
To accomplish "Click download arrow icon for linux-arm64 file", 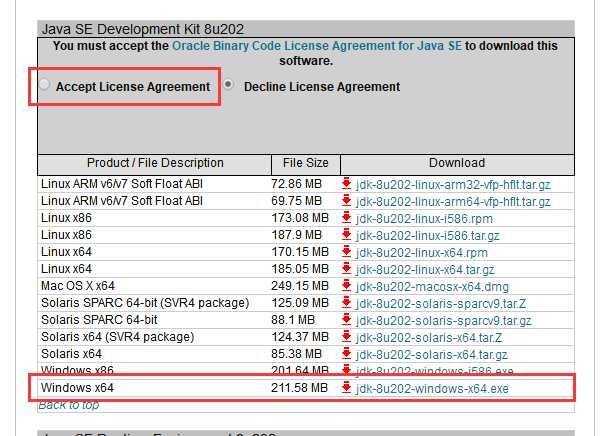I will tap(346, 201).
